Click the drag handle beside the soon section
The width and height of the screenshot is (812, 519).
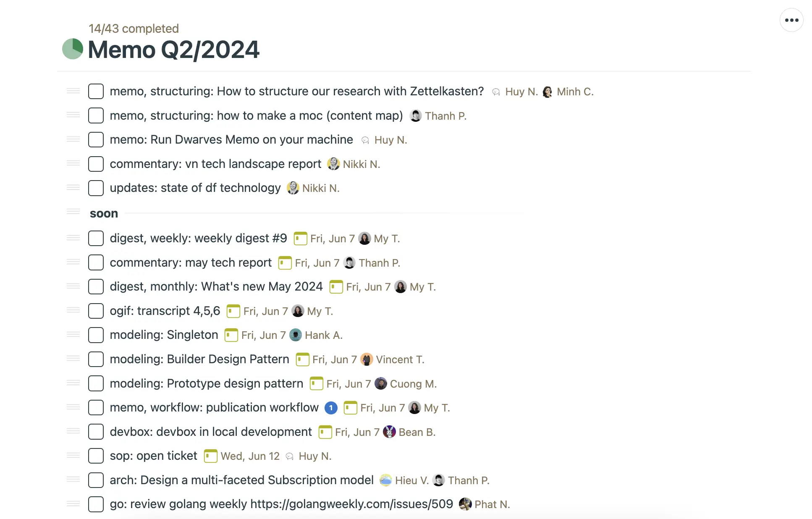(73, 211)
